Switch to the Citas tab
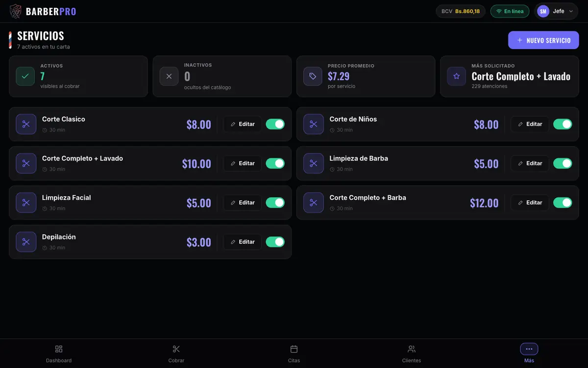This screenshot has height=368, width=588. click(x=294, y=354)
